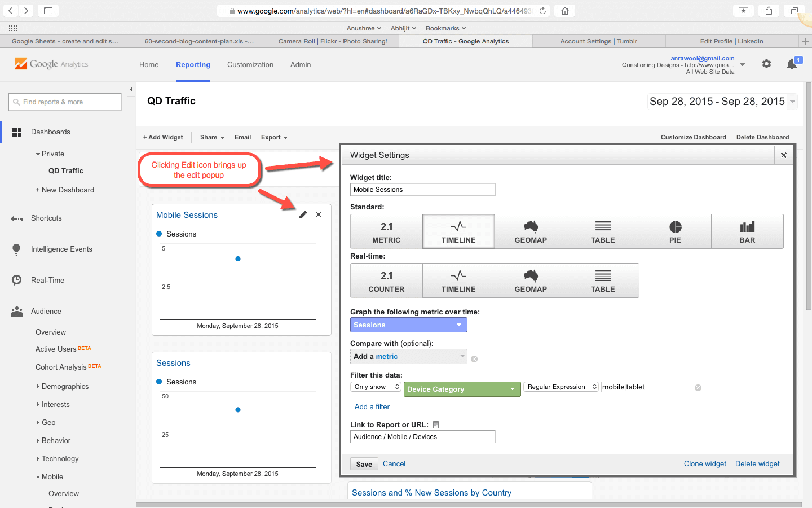The image size is (812, 508).
Task: Go to browser home page
Action: pyautogui.click(x=564, y=11)
